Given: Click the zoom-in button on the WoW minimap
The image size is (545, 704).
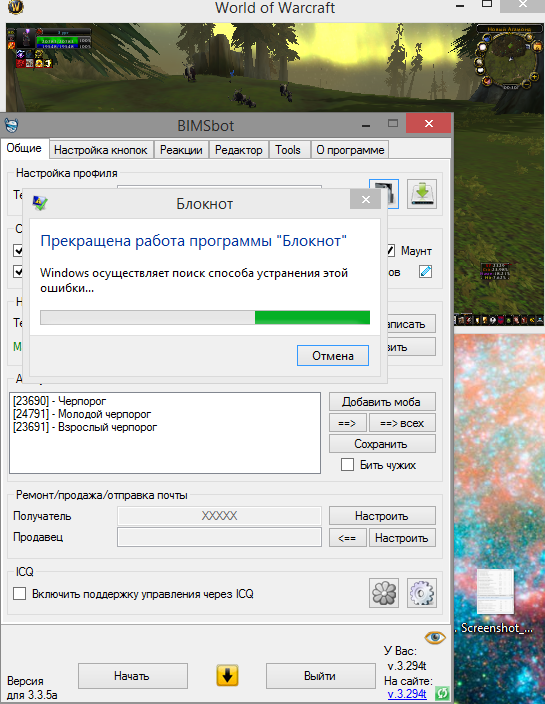Looking at the screenshot, I should 534,77.
